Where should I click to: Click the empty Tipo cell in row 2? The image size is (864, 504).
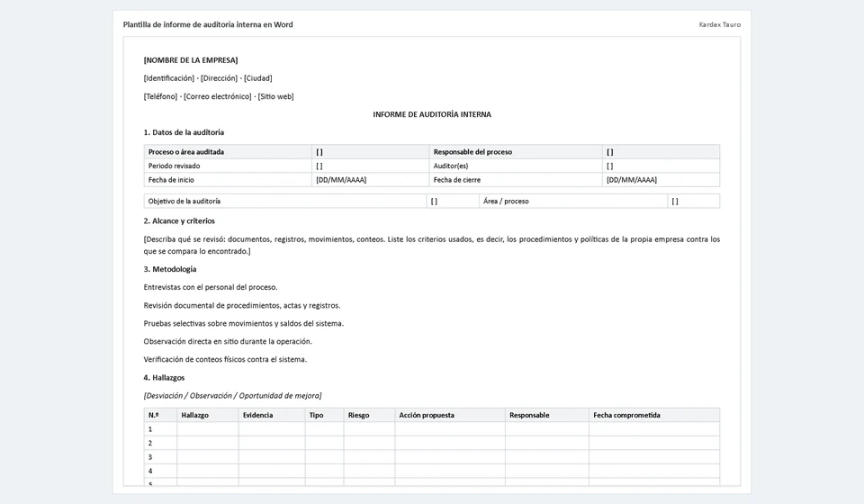325,443
